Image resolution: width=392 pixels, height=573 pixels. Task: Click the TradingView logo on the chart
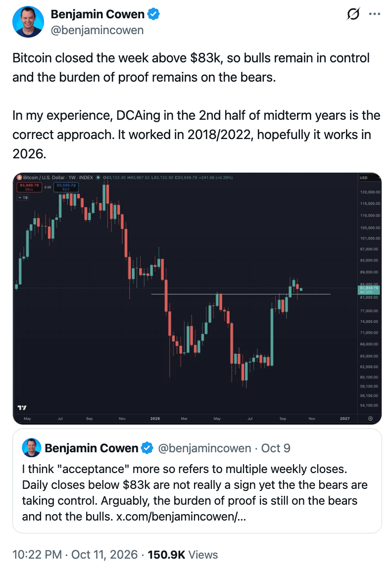22,407
